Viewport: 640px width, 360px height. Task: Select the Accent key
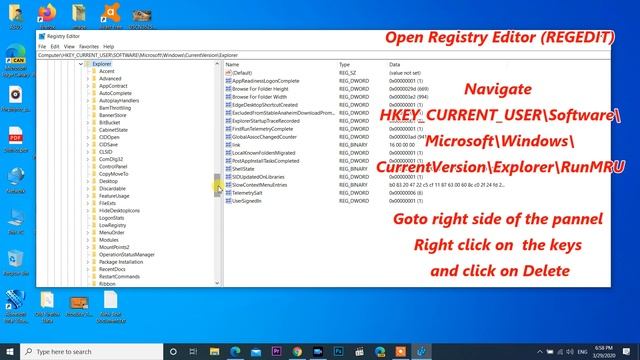[x=107, y=71]
